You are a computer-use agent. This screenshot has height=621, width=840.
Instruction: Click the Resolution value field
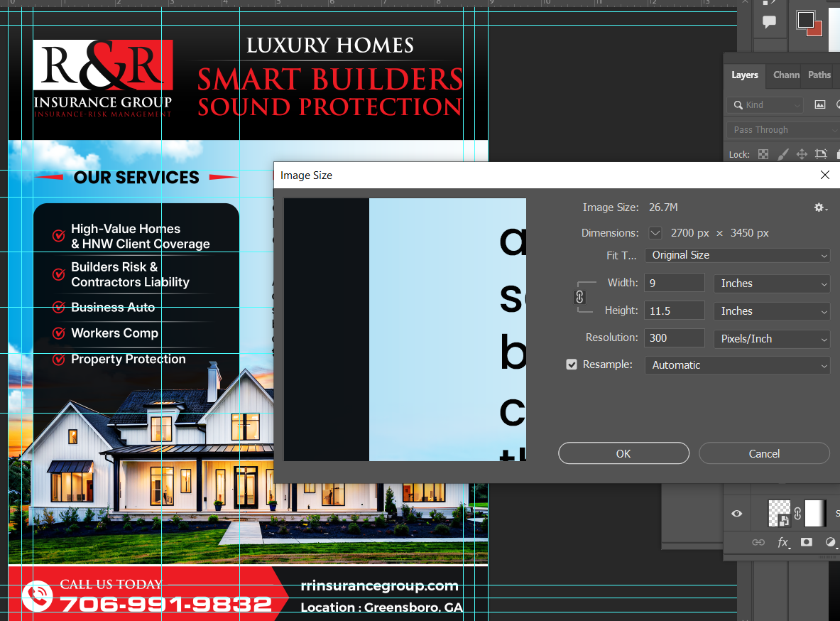[674, 338]
